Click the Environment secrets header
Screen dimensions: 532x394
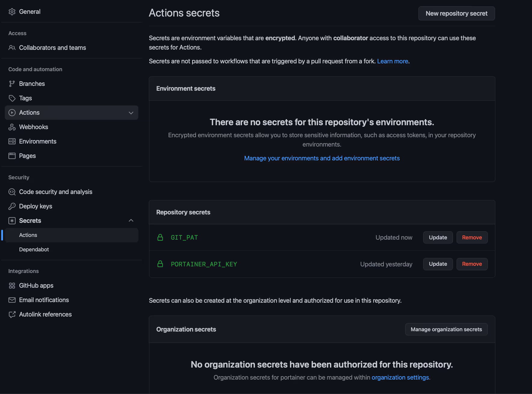[186, 89]
